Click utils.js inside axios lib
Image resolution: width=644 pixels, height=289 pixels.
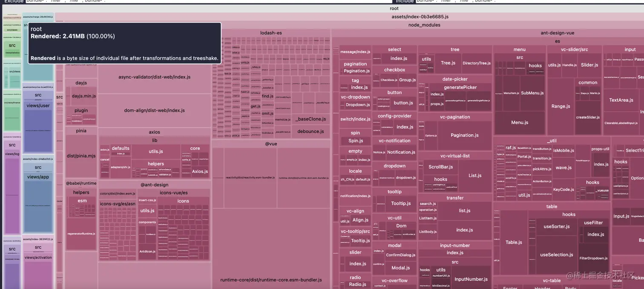pos(156,151)
